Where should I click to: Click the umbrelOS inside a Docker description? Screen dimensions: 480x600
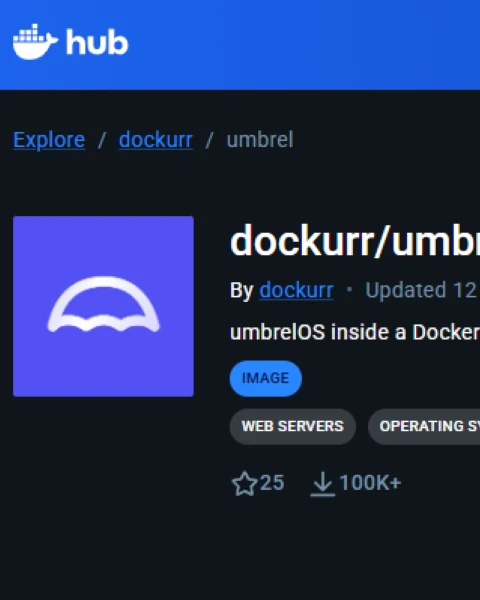point(355,332)
